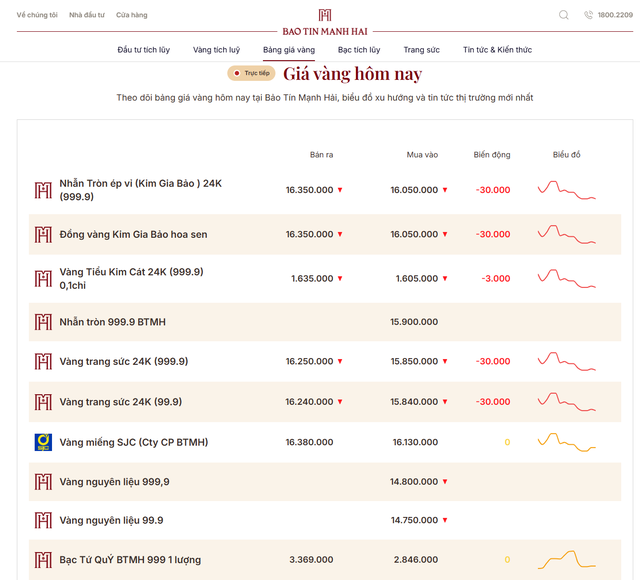Open trend chart for Vàng trang sức 24K (999.9)

[567, 361]
